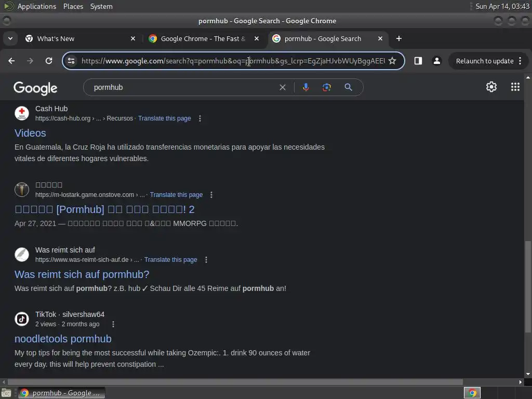Close the What's New tab
The height and width of the screenshot is (399, 532).
133,38
